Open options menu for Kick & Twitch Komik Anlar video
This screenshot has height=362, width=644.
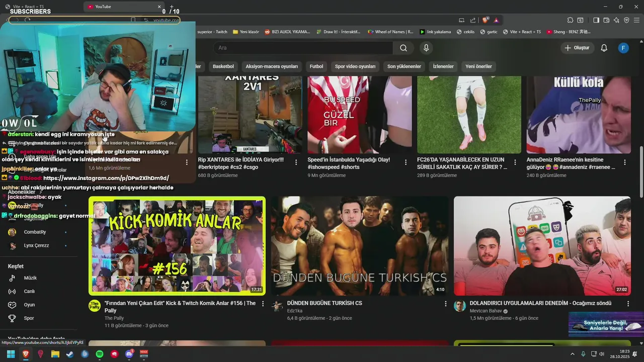(263, 304)
